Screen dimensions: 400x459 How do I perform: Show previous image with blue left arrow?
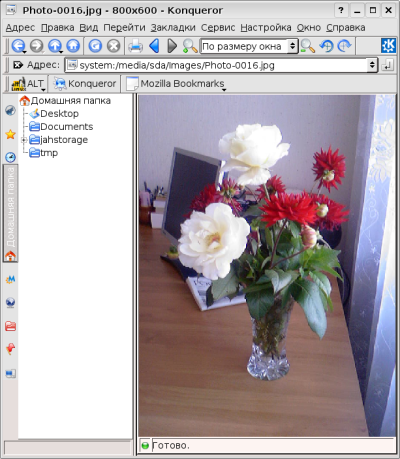tap(154, 46)
